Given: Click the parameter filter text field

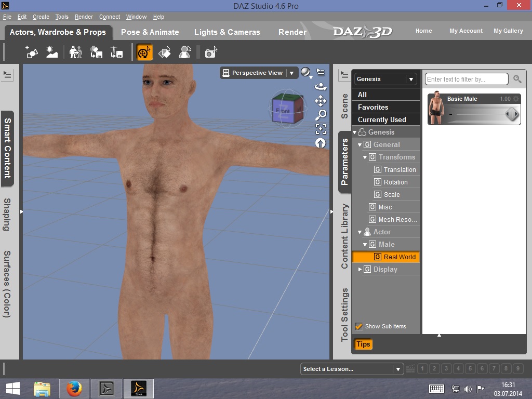Looking at the screenshot, I should click(x=467, y=79).
